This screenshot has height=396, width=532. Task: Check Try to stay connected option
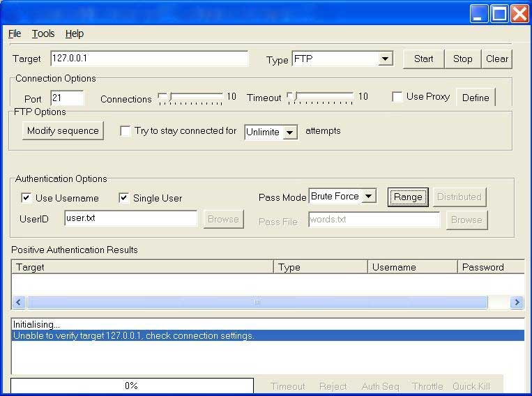126,131
